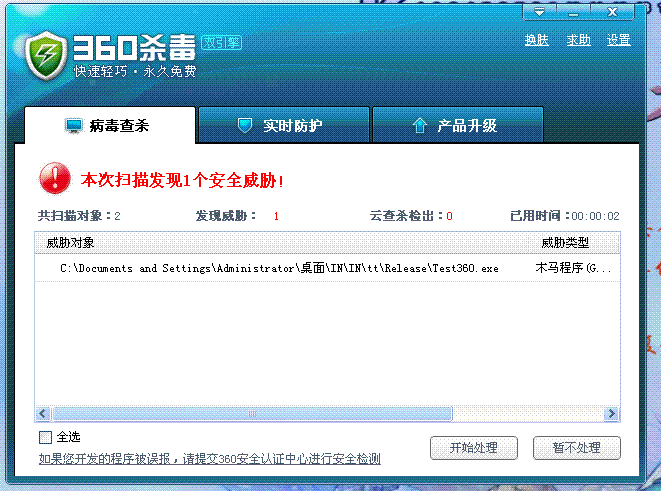Click the up-arrow icon on 产品升级 tab
The image size is (661, 491).
pyautogui.click(x=419, y=125)
